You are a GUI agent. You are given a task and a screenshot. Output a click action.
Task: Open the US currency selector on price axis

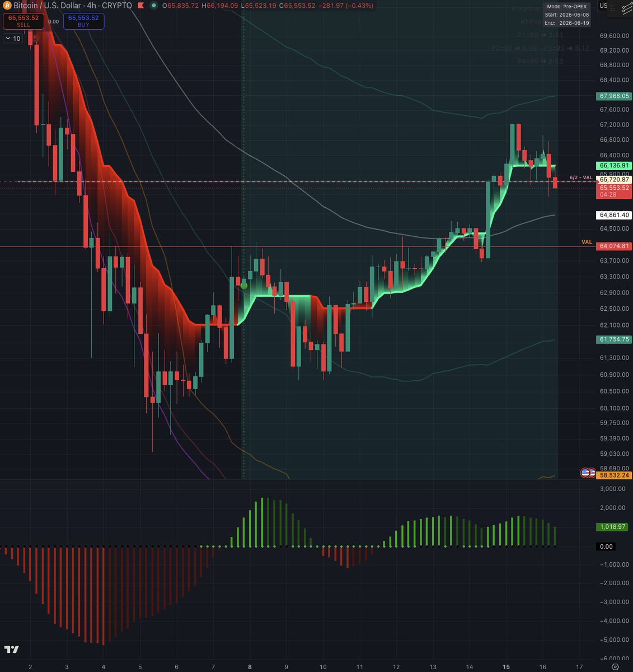click(x=603, y=6)
